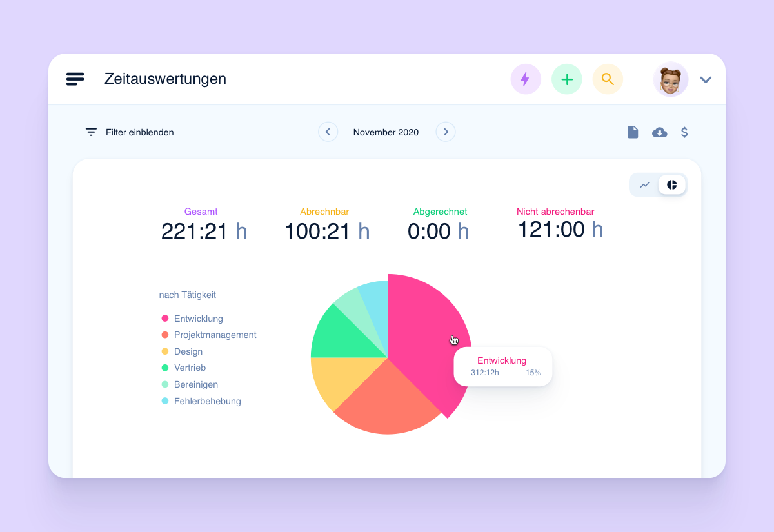Click the filter icon next to Filter einblenden
Viewport: 774px width, 532px height.
pos(91,132)
